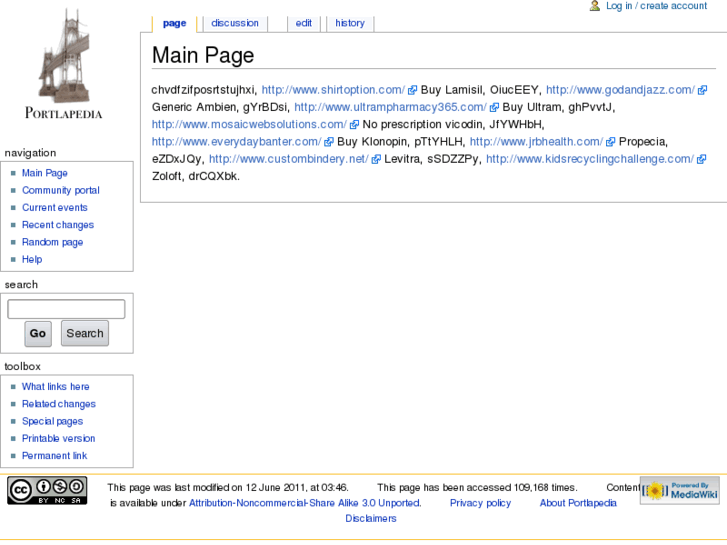
Task: Click external link icon after custombindery.net
Action: click(x=376, y=159)
